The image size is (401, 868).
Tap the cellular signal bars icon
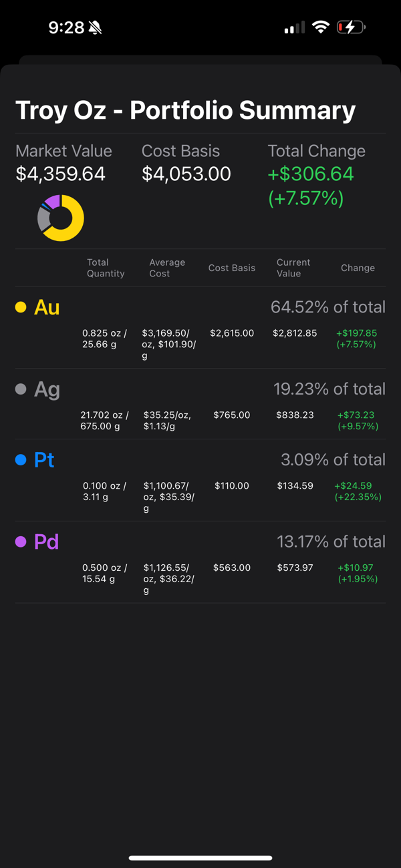tap(294, 27)
